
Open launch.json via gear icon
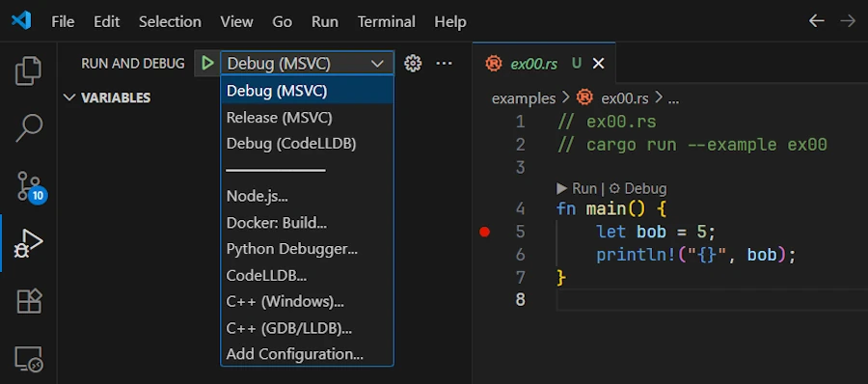click(x=413, y=64)
